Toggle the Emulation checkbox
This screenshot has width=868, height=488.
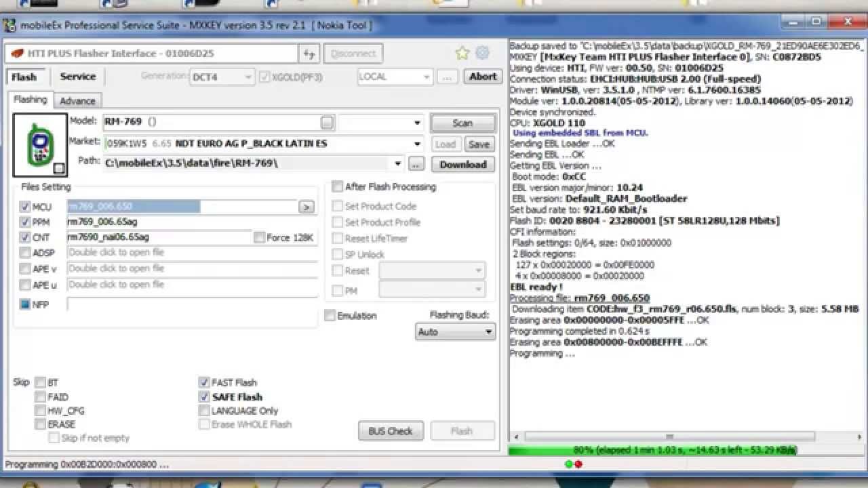(330, 316)
